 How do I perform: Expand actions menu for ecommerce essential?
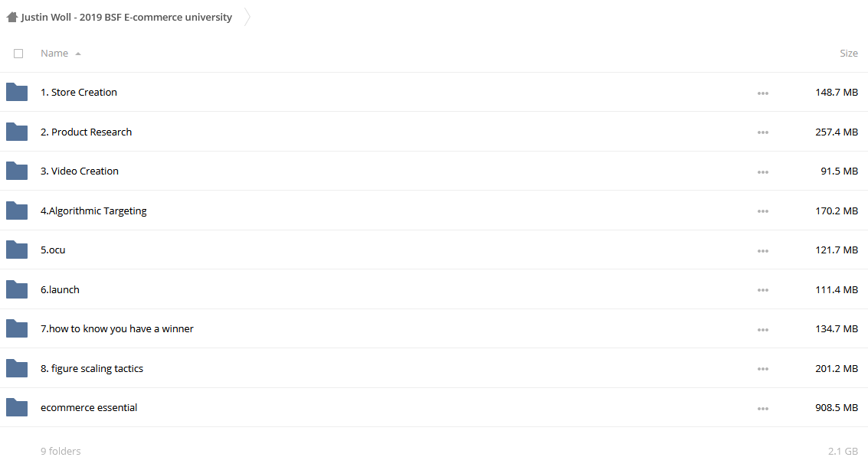point(763,409)
